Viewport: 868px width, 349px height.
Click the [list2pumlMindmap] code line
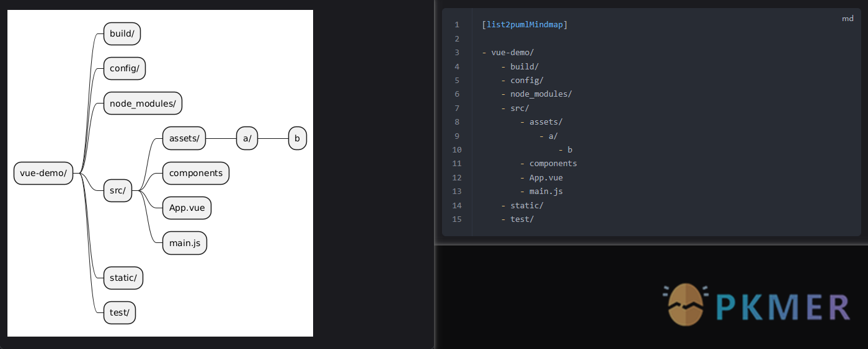[525, 25]
